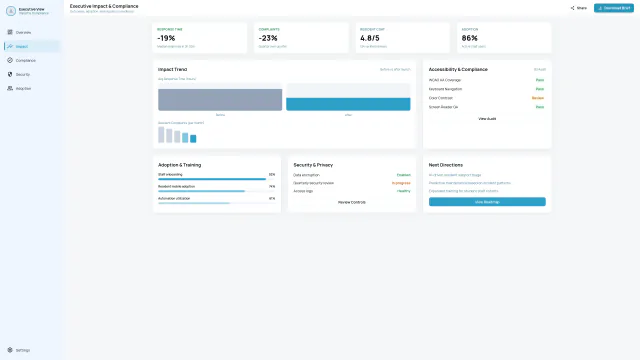The width and height of the screenshot is (640, 360).
Task: Click the Automation utilization progress bar
Action: (x=216, y=203)
